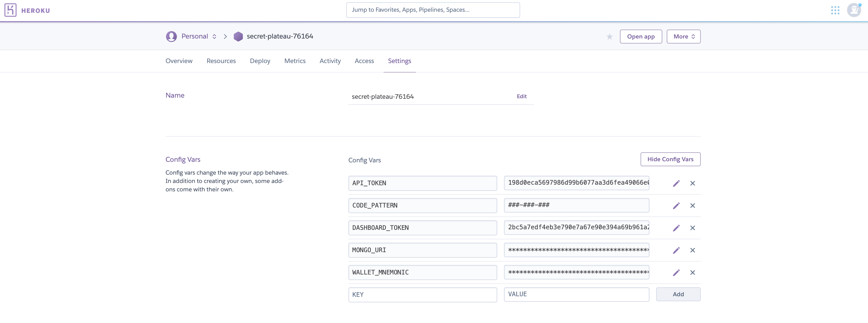Viewport: 868px width, 323px height.
Task: Edit the API_TOKEN config var
Action: [676, 184]
